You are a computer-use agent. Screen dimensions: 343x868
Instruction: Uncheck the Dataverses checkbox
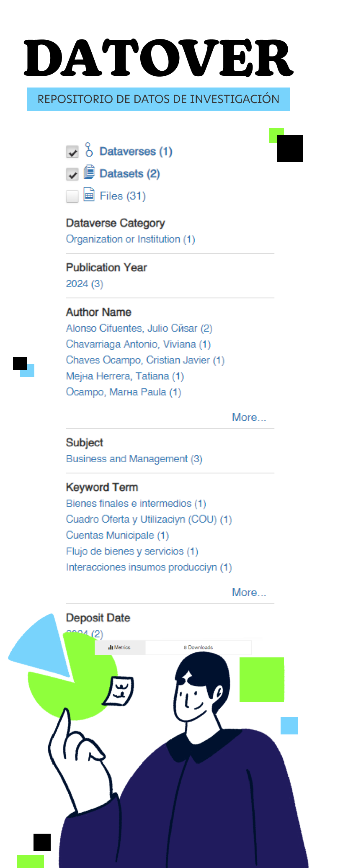point(72,152)
